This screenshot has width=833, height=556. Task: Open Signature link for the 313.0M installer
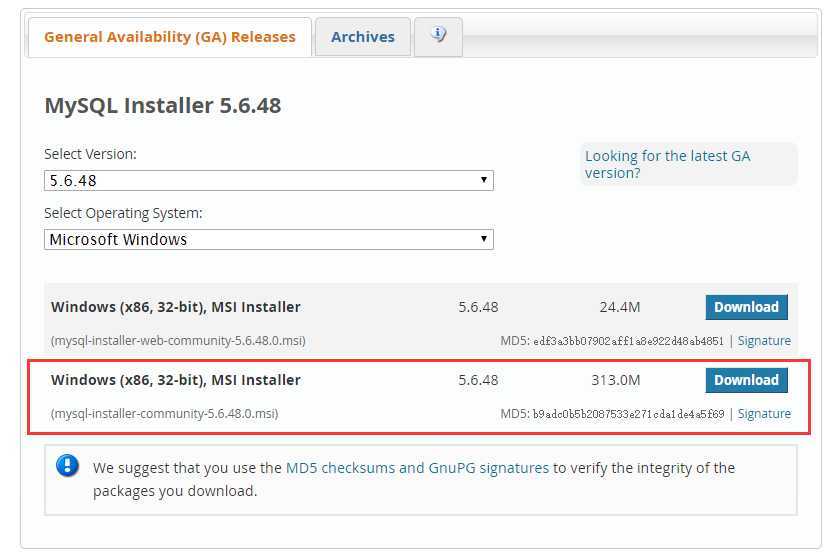[764, 414]
